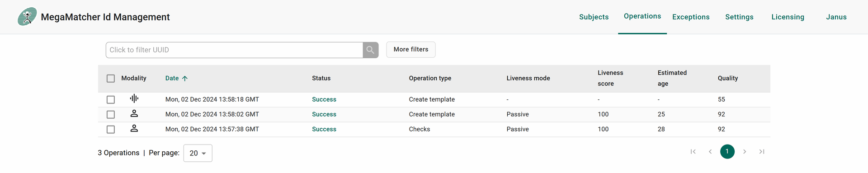Click the Liveness mode column header
This screenshot has width=868, height=173.
click(528, 78)
